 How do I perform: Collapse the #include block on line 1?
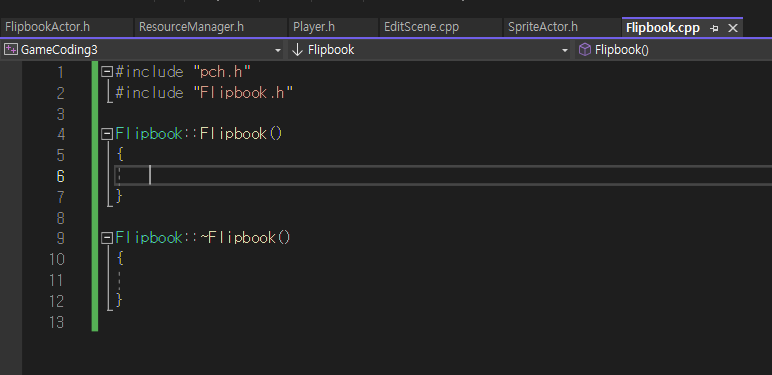(107, 72)
